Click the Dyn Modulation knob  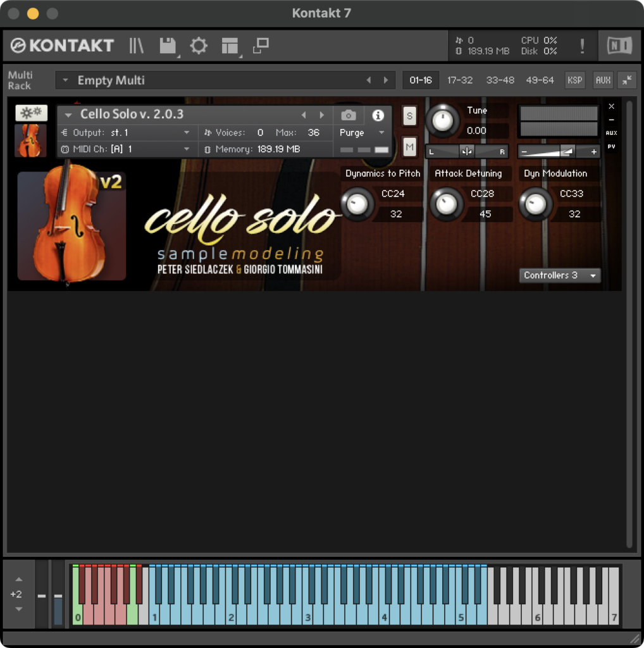536,204
